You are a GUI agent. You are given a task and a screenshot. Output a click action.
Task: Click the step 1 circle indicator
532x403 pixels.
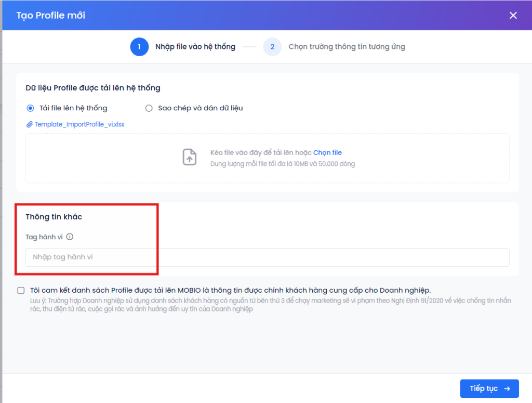click(x=139, y=47)
